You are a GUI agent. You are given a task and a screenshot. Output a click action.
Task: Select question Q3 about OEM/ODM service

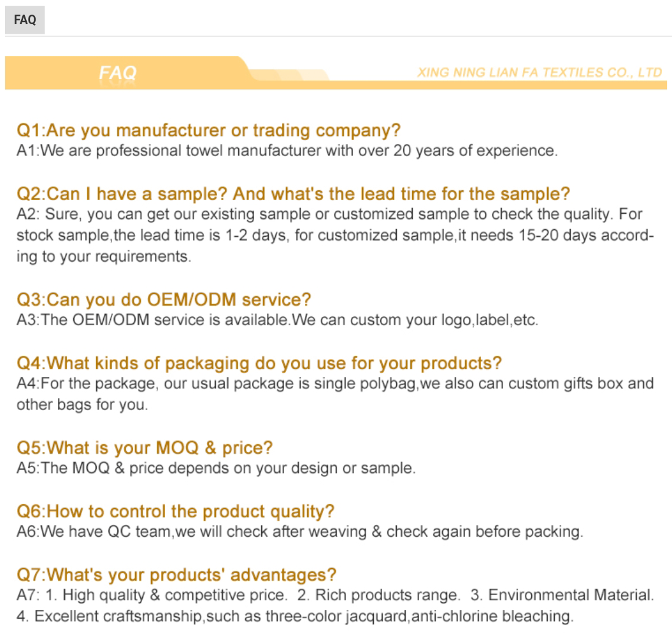pos(164,299)
